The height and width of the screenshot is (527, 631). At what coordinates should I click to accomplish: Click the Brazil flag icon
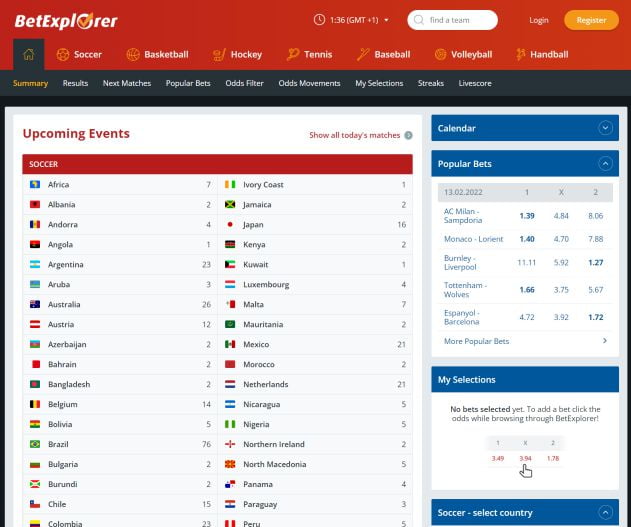35,444
